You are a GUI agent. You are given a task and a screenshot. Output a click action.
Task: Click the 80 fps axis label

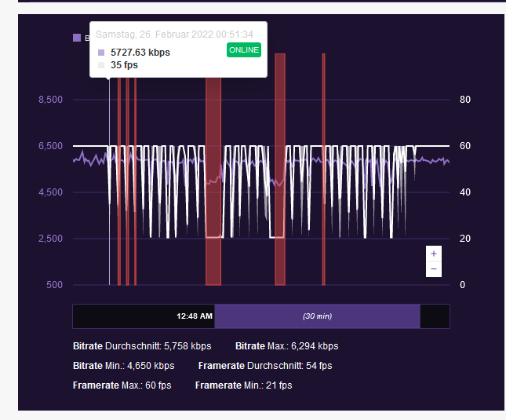465,100
